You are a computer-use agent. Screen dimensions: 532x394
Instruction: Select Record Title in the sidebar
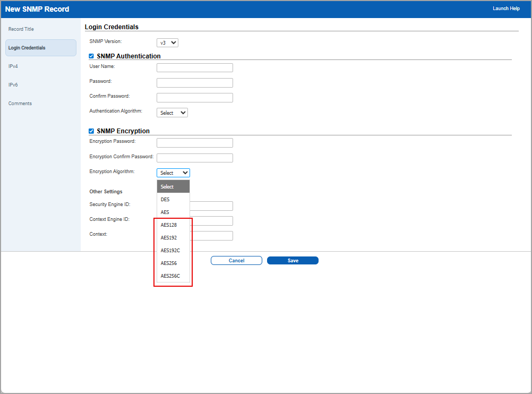[21, 29]
